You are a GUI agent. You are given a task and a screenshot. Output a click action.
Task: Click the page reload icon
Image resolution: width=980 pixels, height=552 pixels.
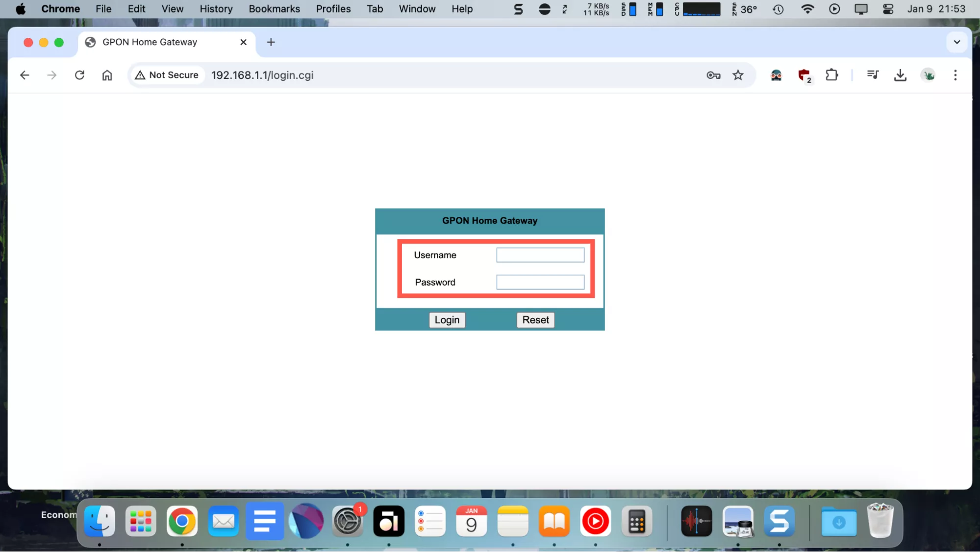[79, 75]
